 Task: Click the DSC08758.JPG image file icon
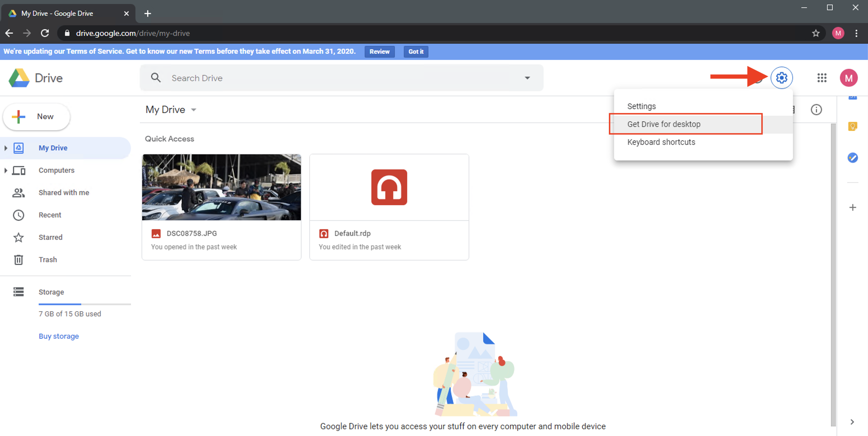coord(156,233)
